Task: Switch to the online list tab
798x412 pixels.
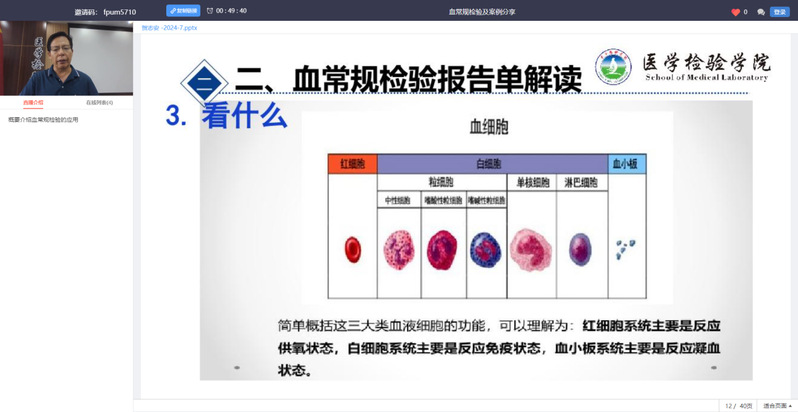Action: point(99,102)
